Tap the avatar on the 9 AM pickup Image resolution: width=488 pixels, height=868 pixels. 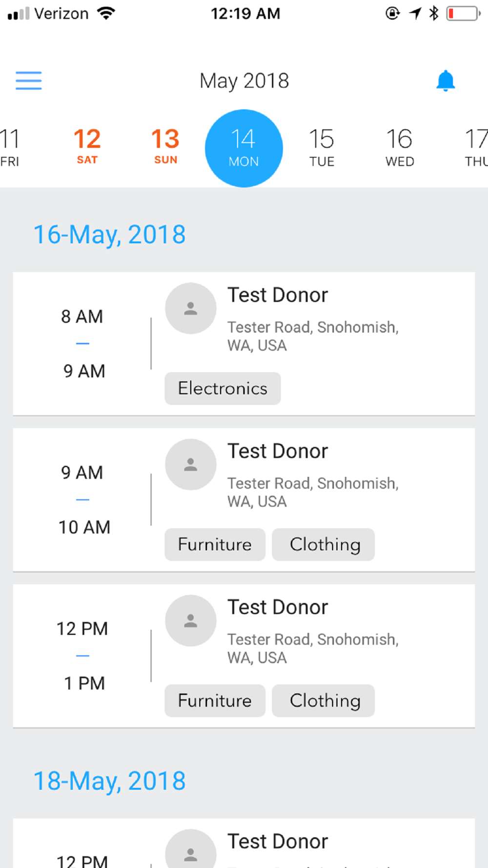click(190, 465)
